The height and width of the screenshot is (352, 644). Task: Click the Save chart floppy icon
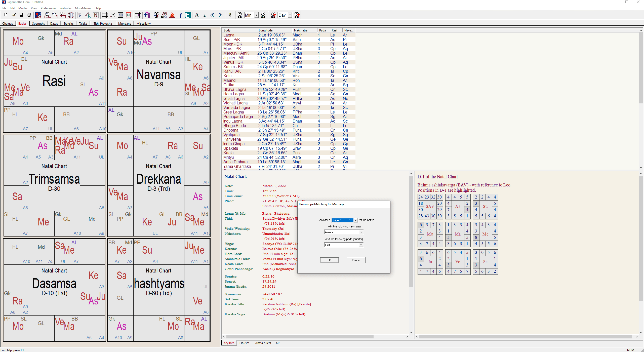(21, 15)
